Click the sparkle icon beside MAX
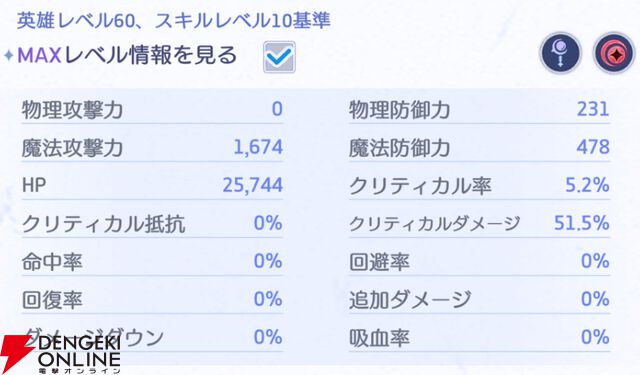This screenshot has width=640, height=375. point(9,55)
